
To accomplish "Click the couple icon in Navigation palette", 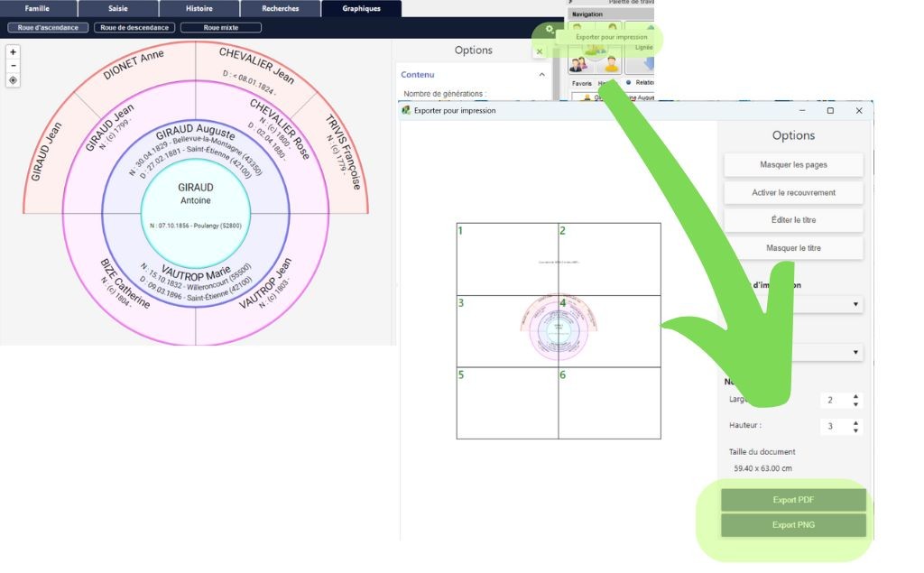I will (x=578, y=63).
